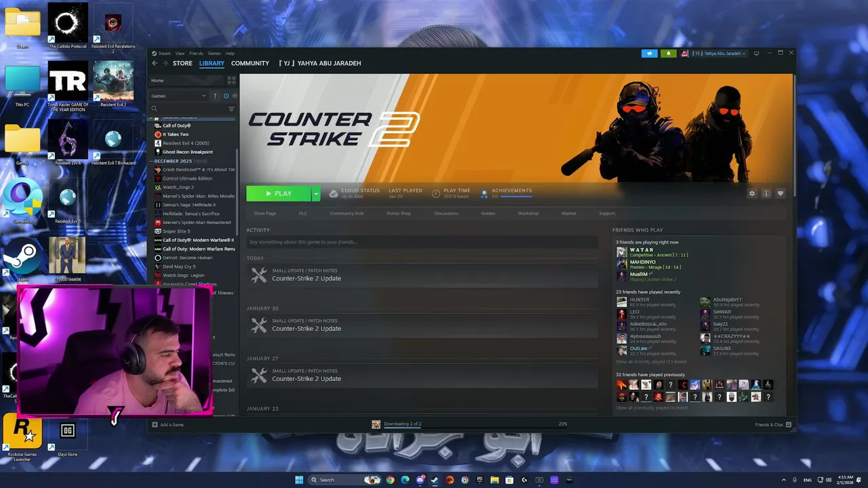
Task: Toggle the recent activity clock filter
Action: pos(226,96)
